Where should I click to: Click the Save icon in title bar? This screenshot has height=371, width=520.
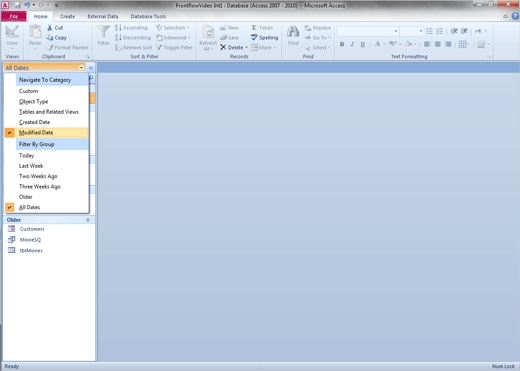coord(17,5)
